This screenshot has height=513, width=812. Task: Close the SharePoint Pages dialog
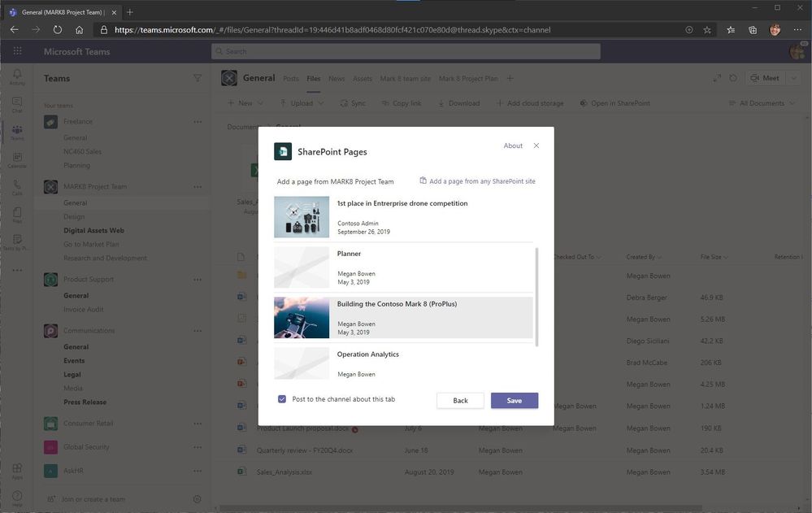(536, 146)
